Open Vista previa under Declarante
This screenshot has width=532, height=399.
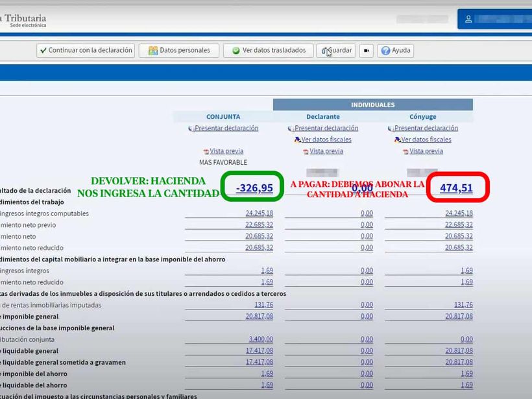[x=326, y=151]
